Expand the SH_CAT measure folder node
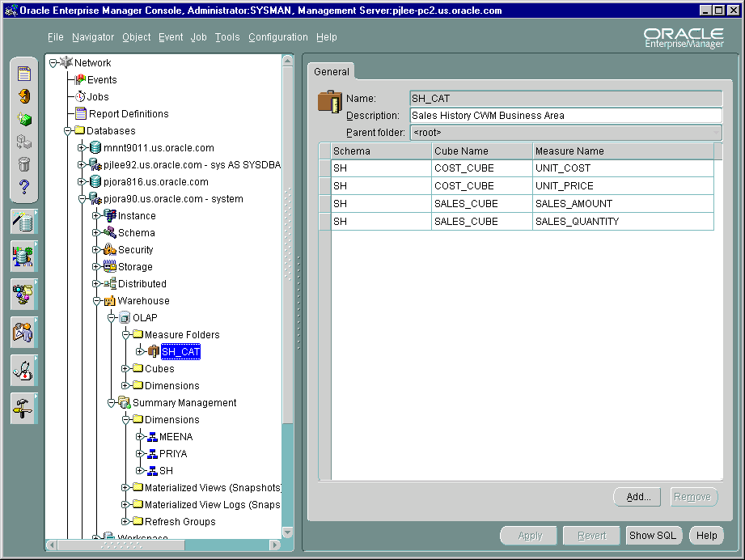The width and height of the screenshot is (745, 560). [x=140, y=352]
